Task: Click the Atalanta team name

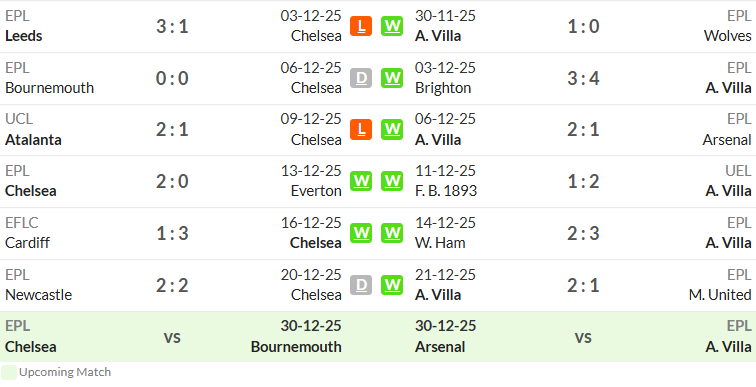Action: click(33, 140)
